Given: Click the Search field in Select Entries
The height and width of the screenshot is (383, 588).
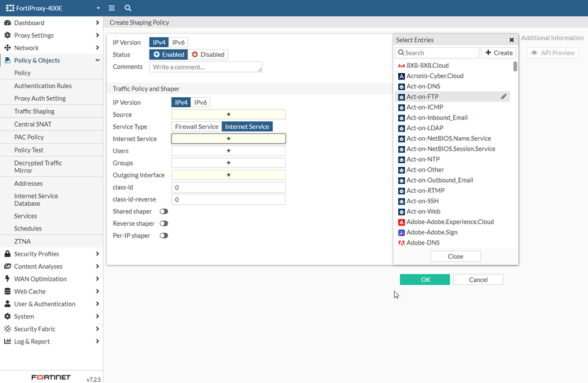Looking at the screenshot, I should tap(437, 53).
